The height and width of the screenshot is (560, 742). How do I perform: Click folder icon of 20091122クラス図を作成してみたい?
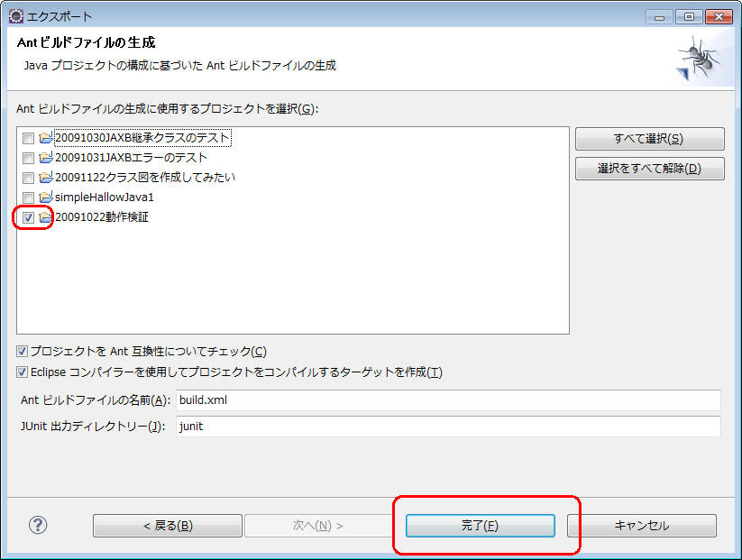pos(46,178)
